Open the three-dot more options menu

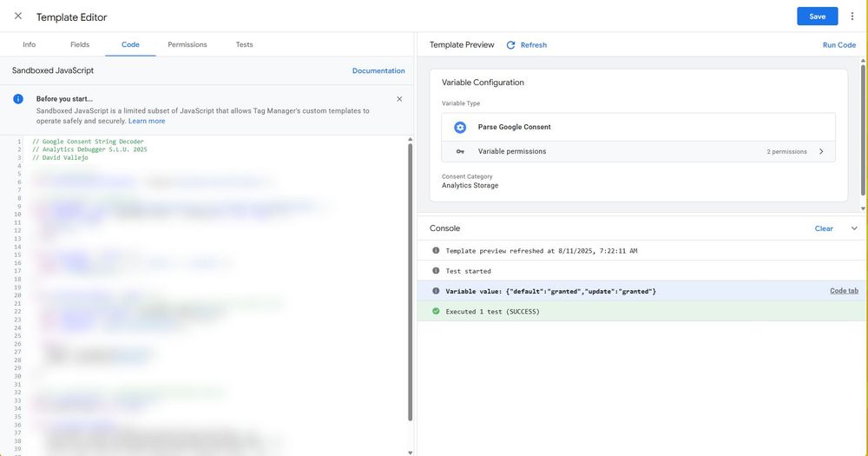click(852, 17)
